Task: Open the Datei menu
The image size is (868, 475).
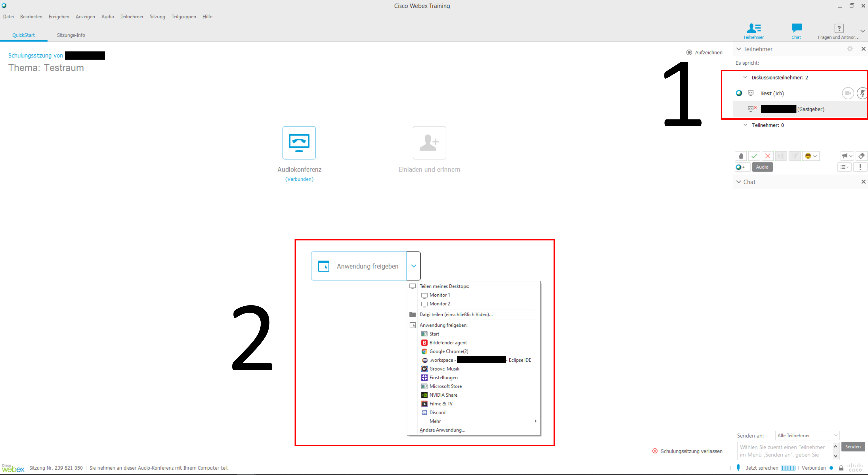Action: (x=8, y=17)
